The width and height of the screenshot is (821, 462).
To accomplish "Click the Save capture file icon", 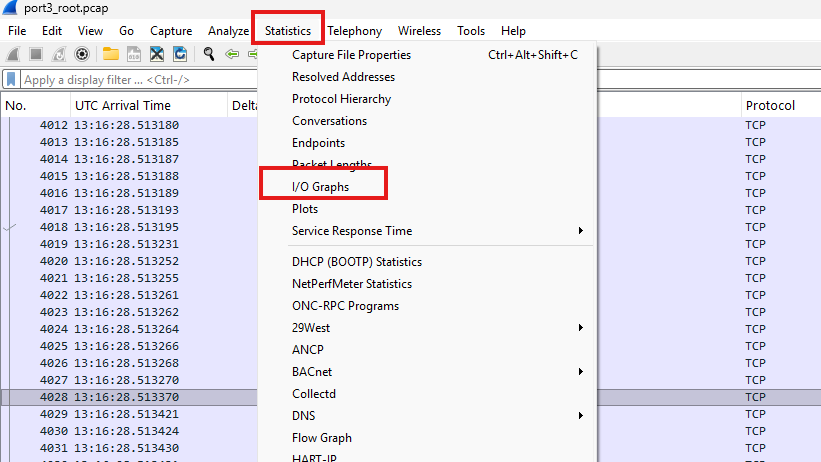I will pyautogui.click(x=134, y=54).
